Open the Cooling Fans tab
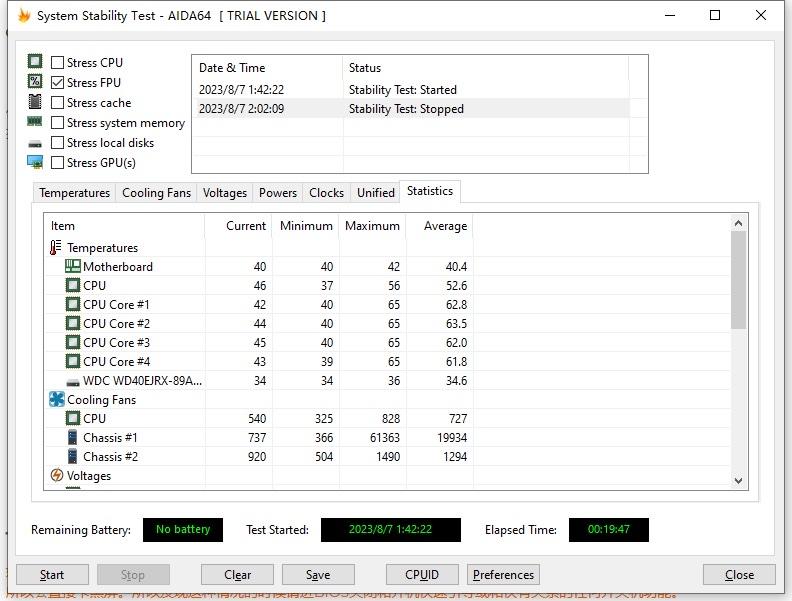 [x=156, y=193]
